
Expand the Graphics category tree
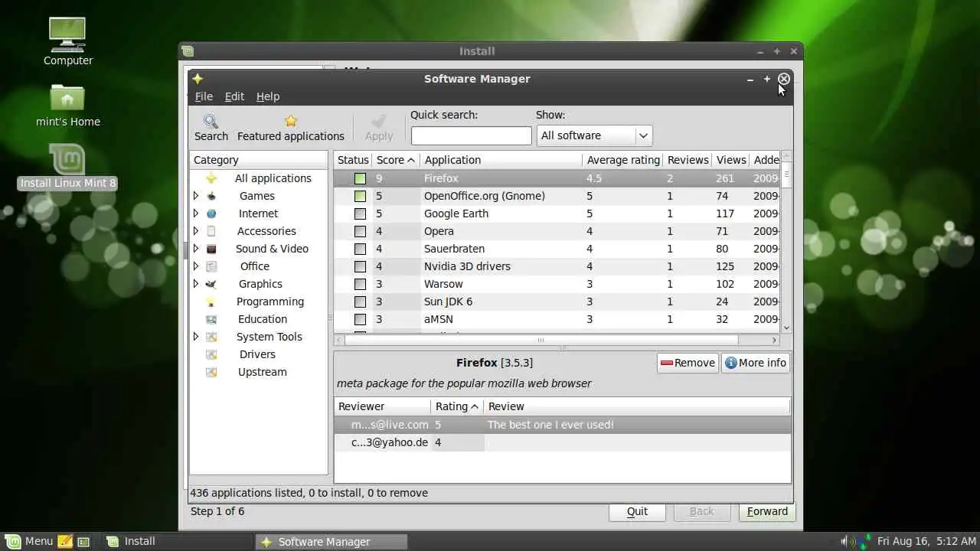coord(196,284)
